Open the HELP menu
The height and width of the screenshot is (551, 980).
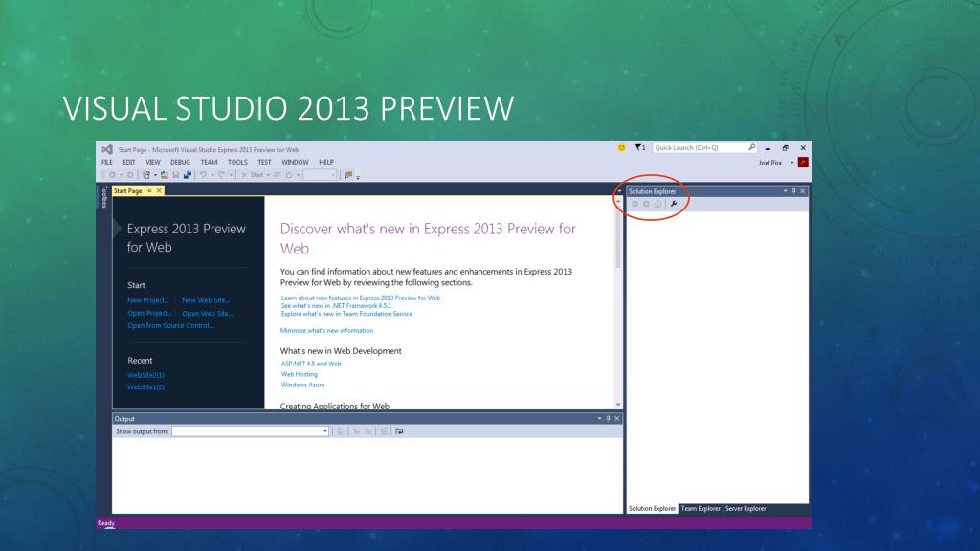pos(326,162)
